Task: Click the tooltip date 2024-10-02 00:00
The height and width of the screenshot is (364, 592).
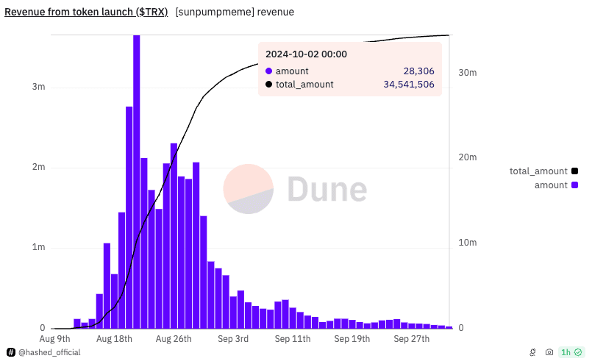Action: pos(306,54)
